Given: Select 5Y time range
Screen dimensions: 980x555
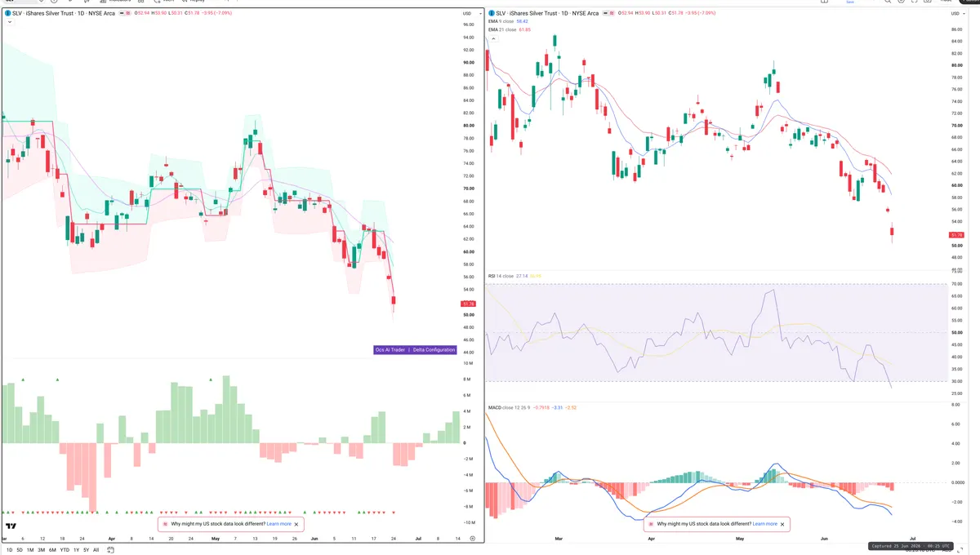Looking at the screenshot, I should (x=86, y=550).
